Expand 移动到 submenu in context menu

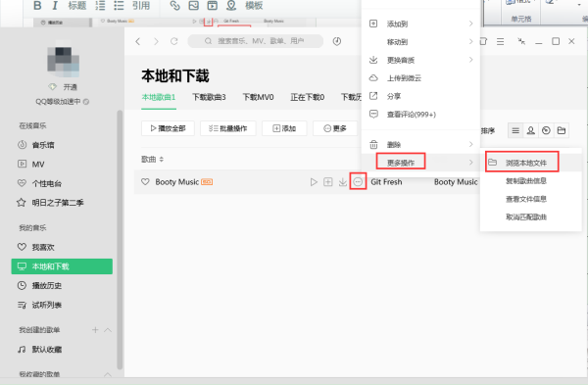pyautogui.click(x=420, y=42)
